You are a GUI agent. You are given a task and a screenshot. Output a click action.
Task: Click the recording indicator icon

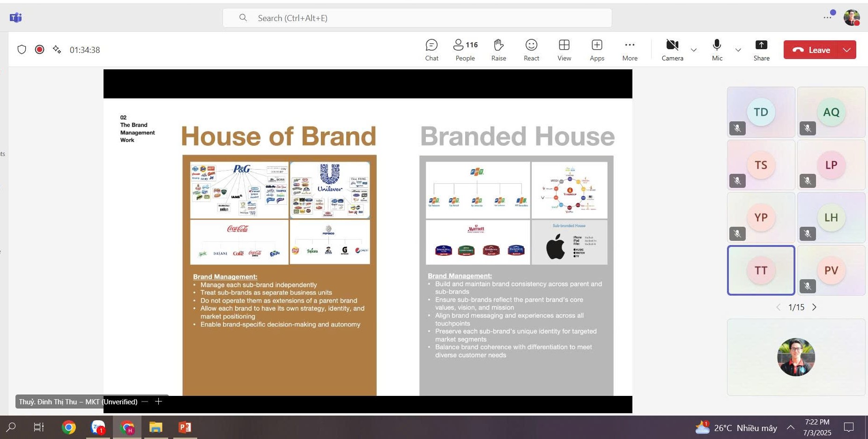pyautogui.click(x=40, y=50)
